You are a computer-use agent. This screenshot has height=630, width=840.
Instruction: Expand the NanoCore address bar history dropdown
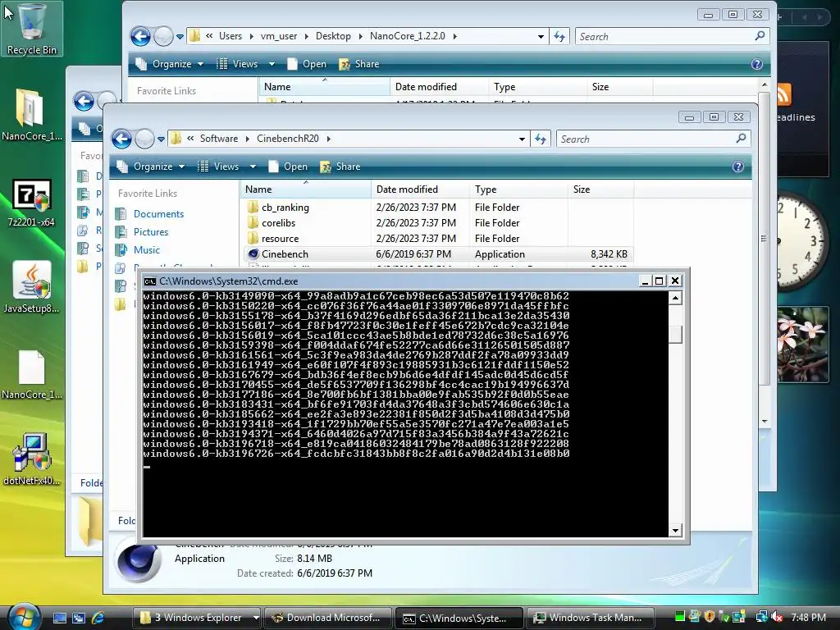(541, 36)
